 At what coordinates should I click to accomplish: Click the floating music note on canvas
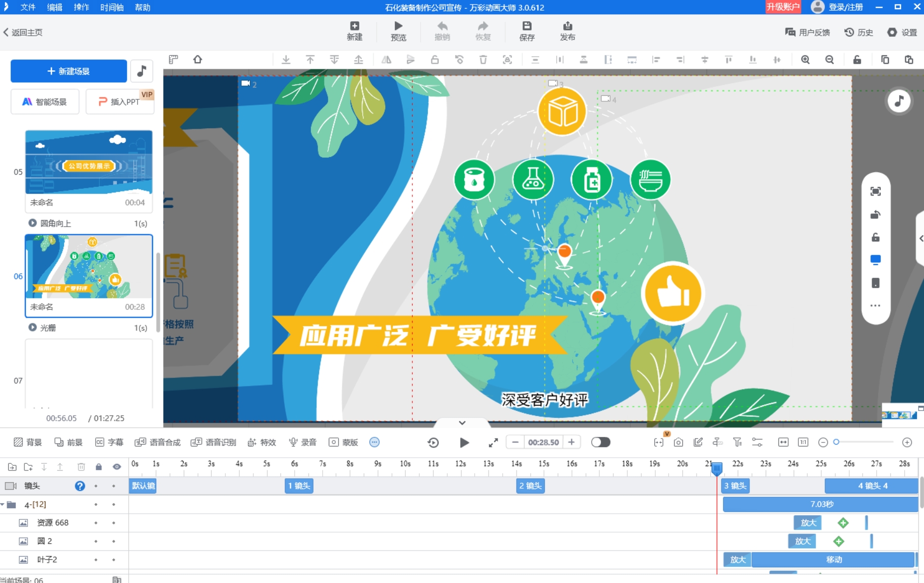(899, 101)
